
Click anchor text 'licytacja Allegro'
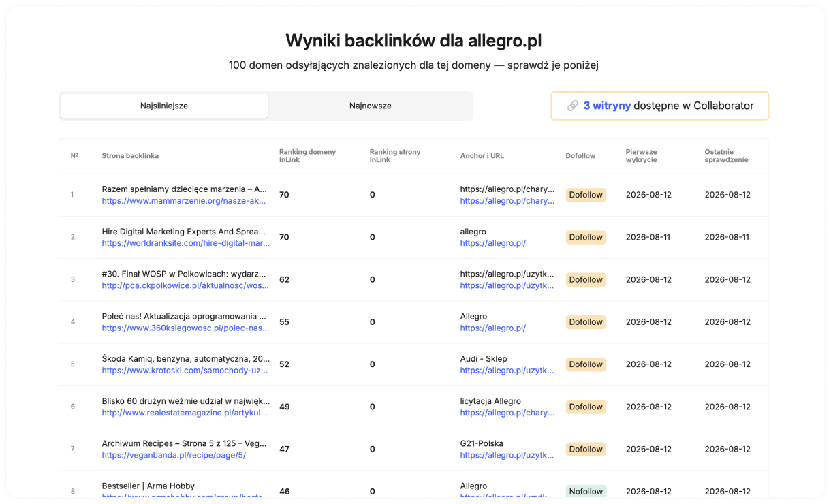point(490,400)
